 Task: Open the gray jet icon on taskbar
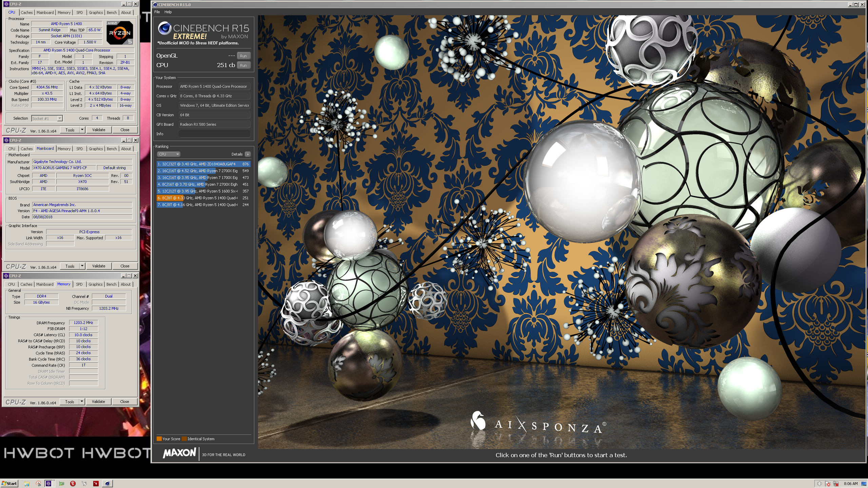[84, 484]
